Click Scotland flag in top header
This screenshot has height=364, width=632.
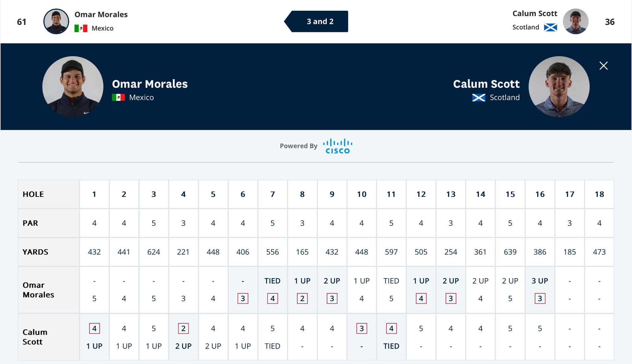(550, 27)
